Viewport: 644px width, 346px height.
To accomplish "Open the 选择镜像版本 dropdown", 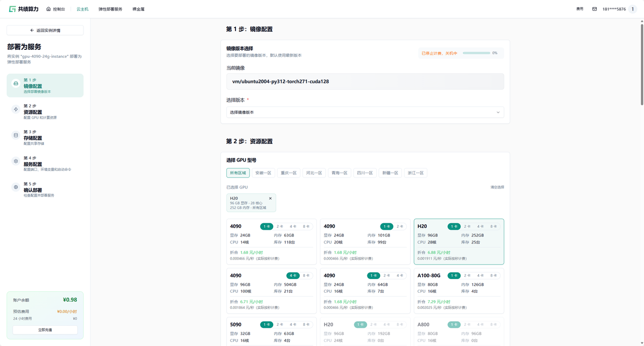I will tap(365, 112).
